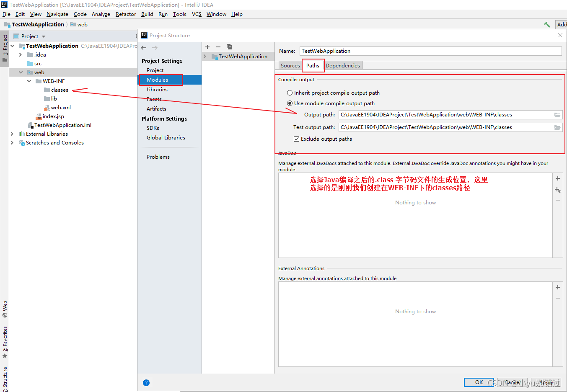567x392 pixels.
Task: Browse folder for Test output path
Action: pos(557,127)
